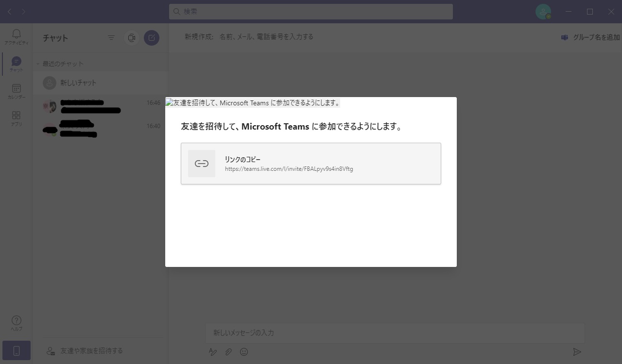The image size is (622, 364).
Task: Start a video meeting with the camera icon
Action: click(x=131, y=38)
